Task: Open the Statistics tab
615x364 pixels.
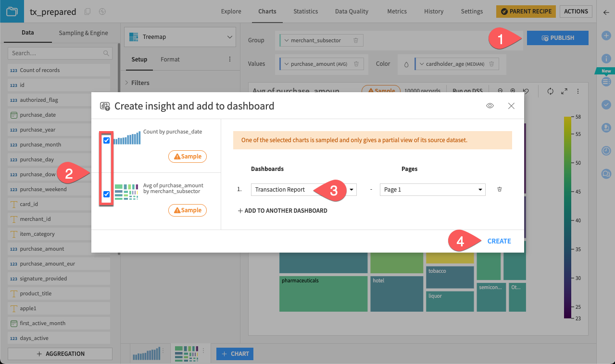Action: 306,12
